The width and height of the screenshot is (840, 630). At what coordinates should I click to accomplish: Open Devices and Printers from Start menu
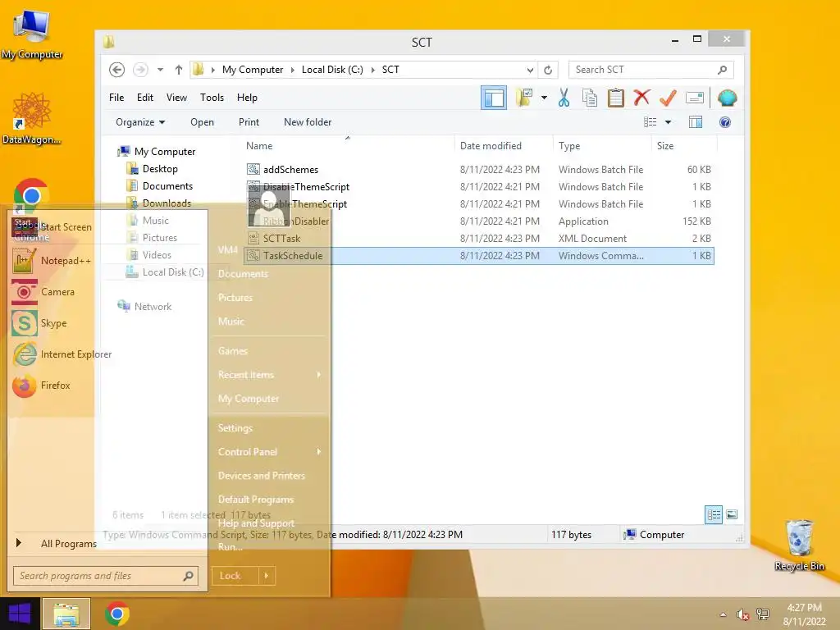click(x=269, y=476)
